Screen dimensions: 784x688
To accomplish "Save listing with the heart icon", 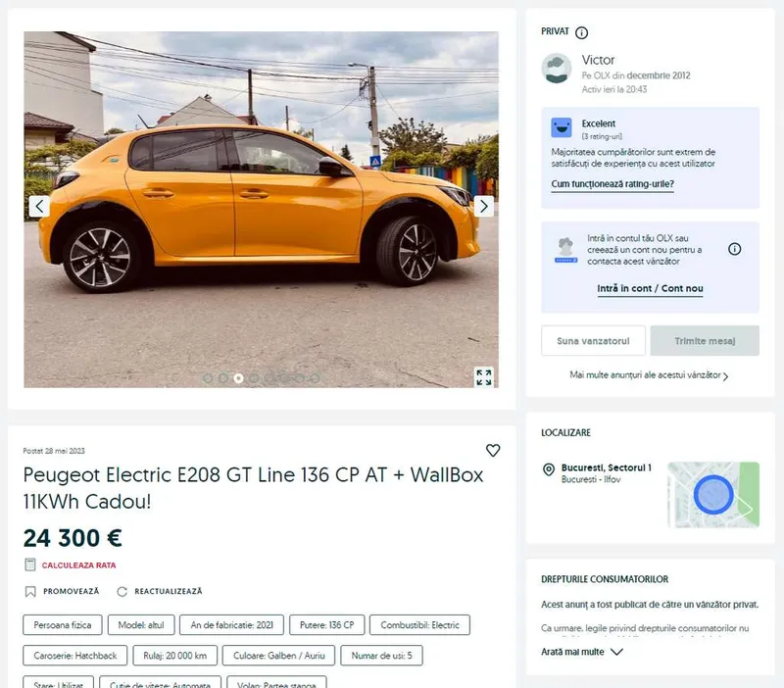I will [493, 451].
